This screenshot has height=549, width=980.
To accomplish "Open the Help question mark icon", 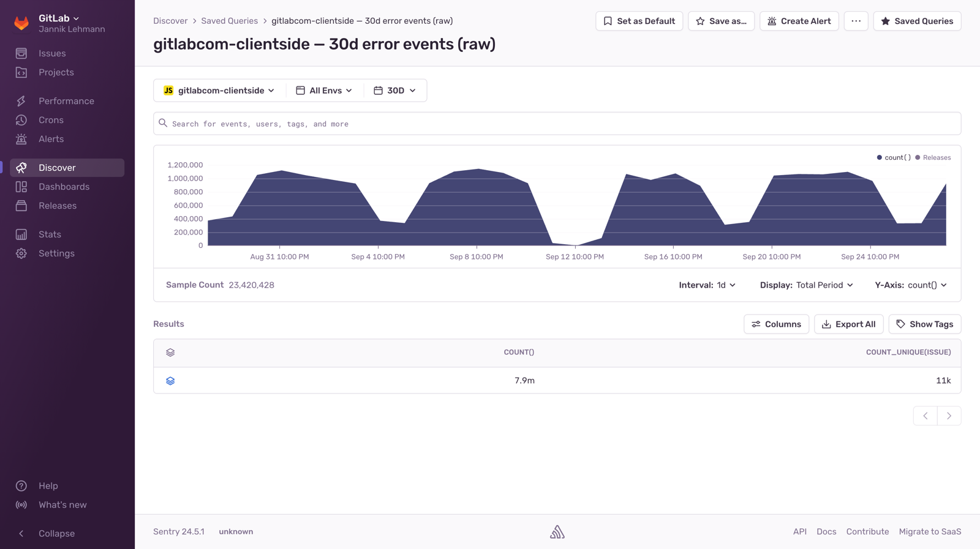I will coord(21,486).
